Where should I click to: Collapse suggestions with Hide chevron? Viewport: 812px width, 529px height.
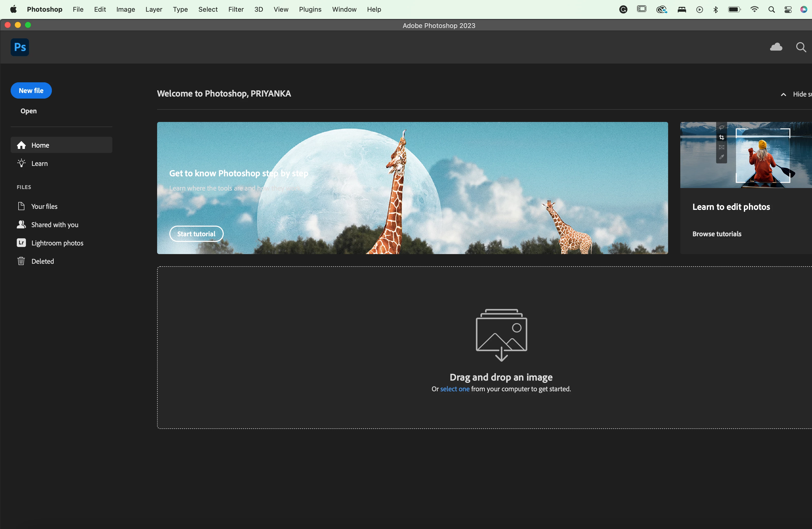[x=784, y=95]
